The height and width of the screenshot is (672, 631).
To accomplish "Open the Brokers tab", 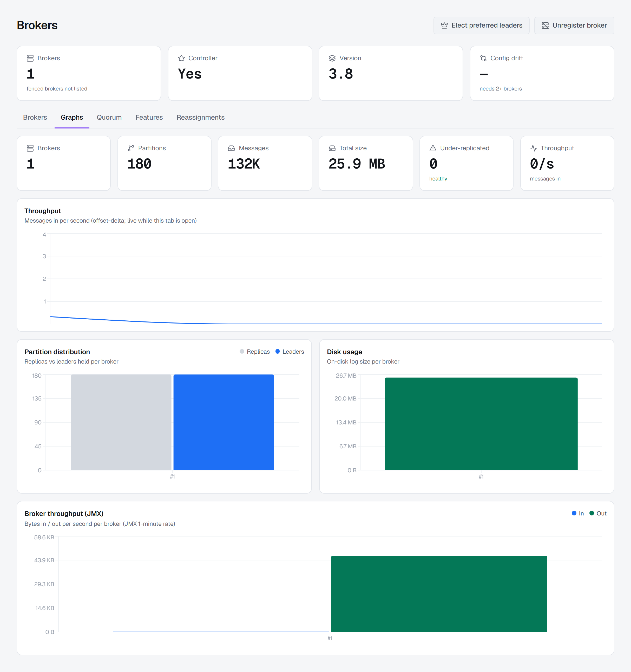I will (35, 117).
